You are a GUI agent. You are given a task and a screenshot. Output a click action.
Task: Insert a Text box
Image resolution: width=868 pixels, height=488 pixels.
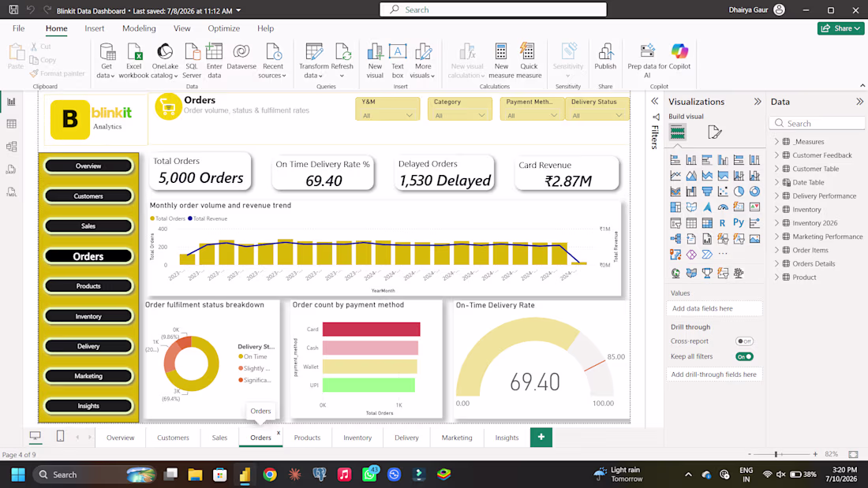tap(398, 61)
